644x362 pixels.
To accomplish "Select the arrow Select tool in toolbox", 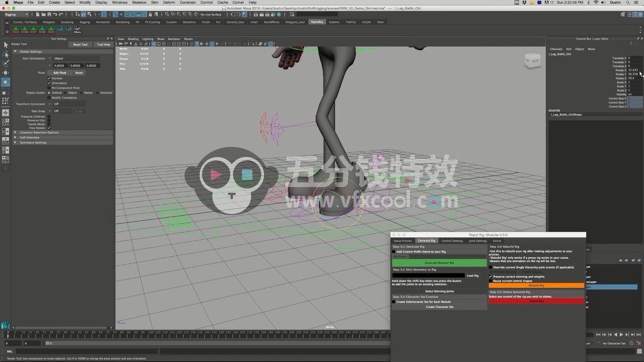I will (x=5, y=45).
